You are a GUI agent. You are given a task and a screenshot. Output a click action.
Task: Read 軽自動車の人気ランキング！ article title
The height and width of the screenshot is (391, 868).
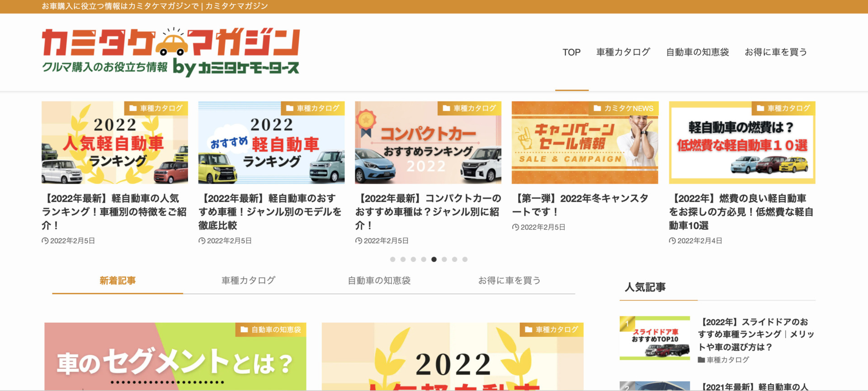(x=114, y=212)
